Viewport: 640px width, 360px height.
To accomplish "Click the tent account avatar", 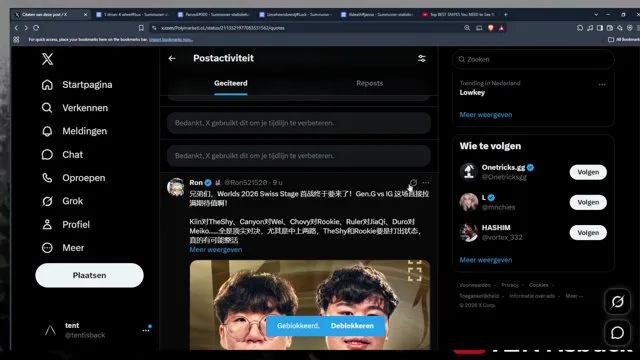I will point(50,330).
